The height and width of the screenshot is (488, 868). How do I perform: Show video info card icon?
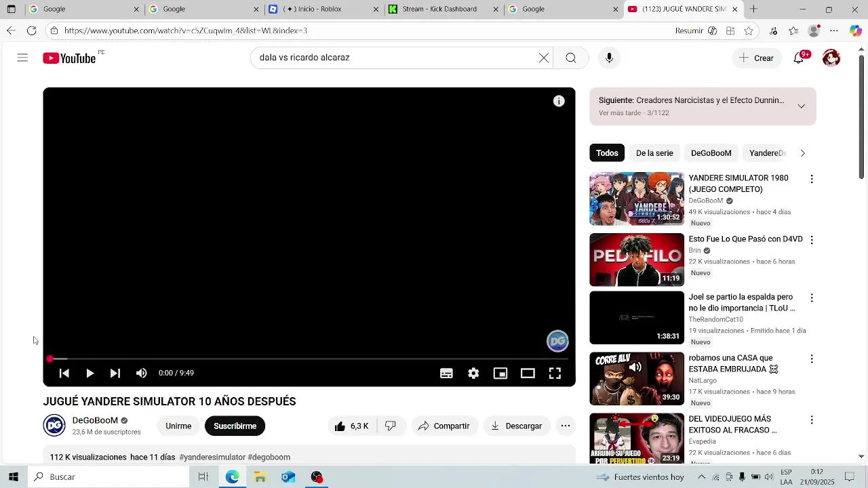point(559,101)
